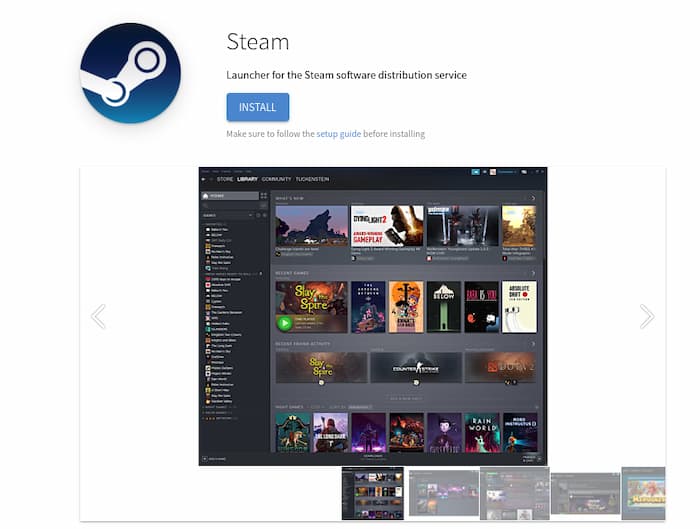Screen dimensions: 700x529
Task: Select the Baba Is You game cover
Action: click(481, 307)
